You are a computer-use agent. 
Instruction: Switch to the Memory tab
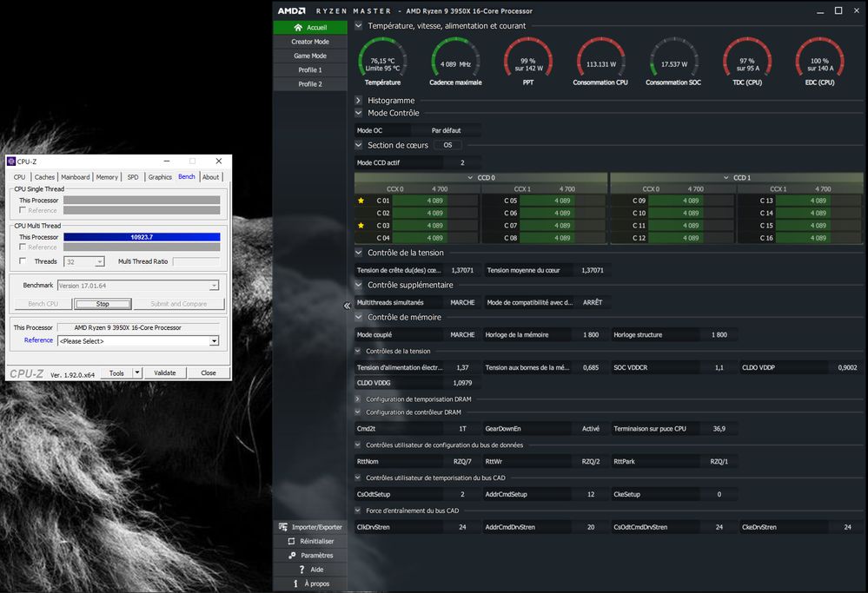tap(107, 177)
